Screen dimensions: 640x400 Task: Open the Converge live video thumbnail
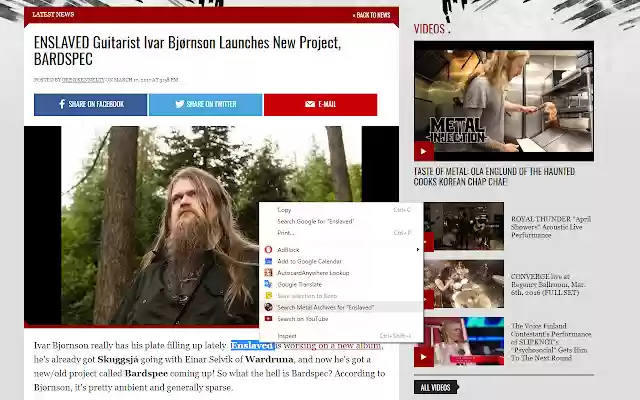click(464, 284)
